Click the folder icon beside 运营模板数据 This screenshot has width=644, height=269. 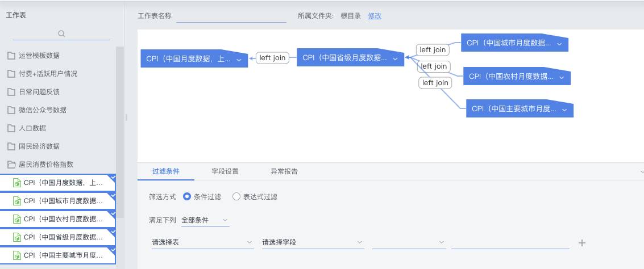(11, 56)
